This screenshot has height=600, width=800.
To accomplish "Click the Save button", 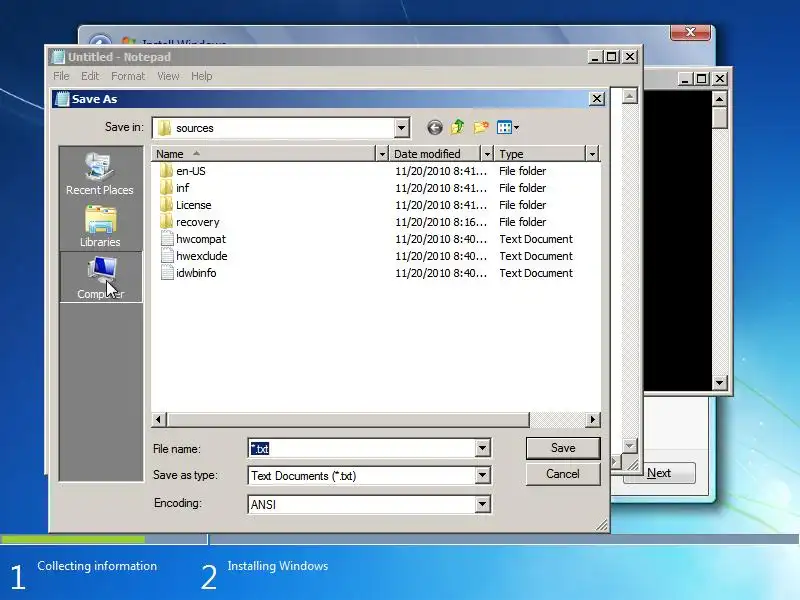I will [563, 448].
